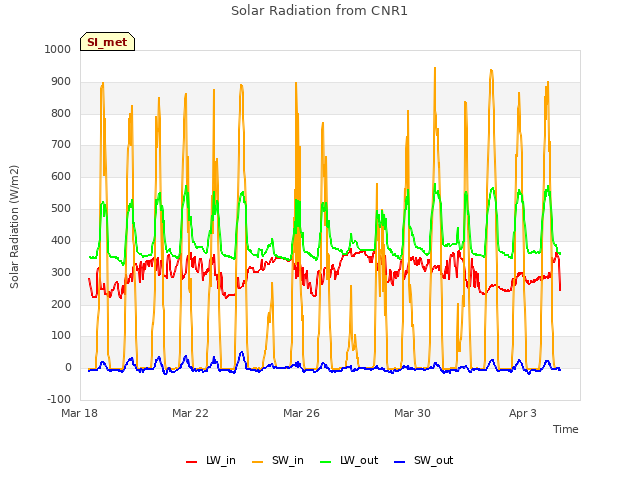Click the Apr 3 x-axis label
This screenshot has width=640, height=480.
pyautogui.click(x=523, y=413)
